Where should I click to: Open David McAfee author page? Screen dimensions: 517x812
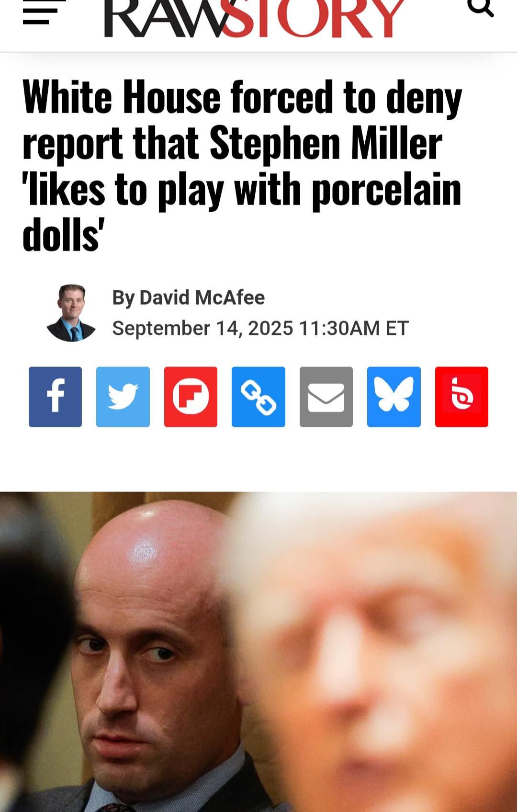click(202, 297)
